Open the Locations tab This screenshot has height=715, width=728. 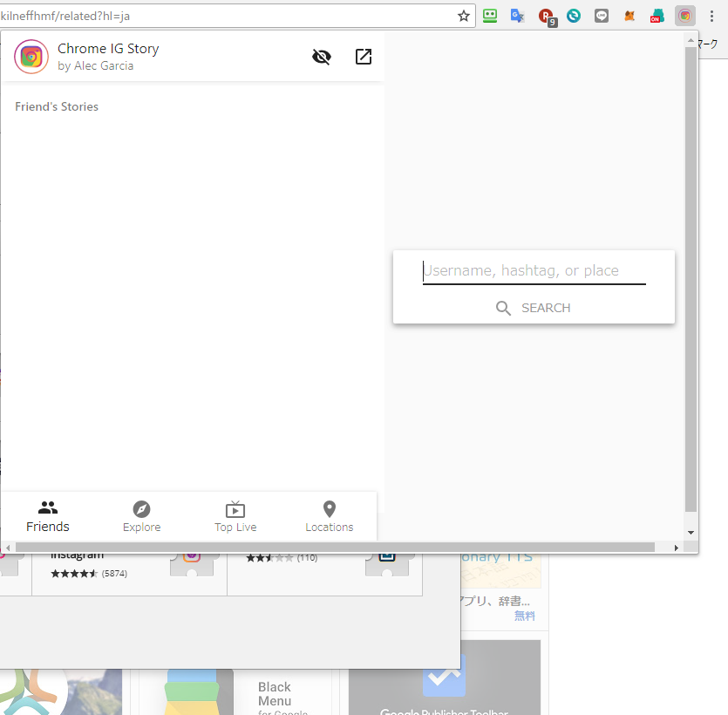(x=330, y=516)
